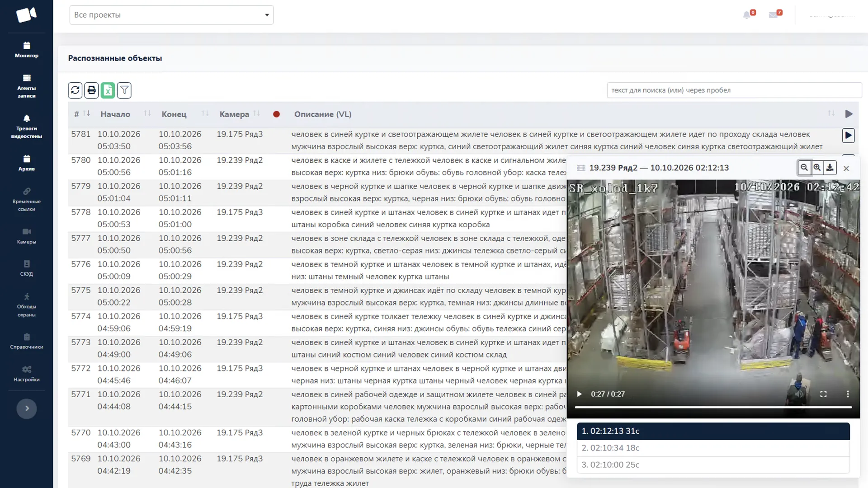Click the row 5775 number cell
868x488 pixels.
tap(81, 290)
